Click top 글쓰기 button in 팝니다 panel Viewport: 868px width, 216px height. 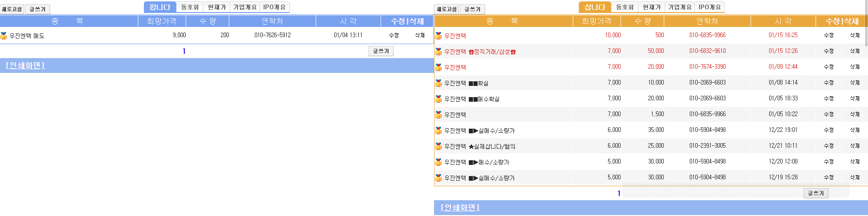(38, 9)
